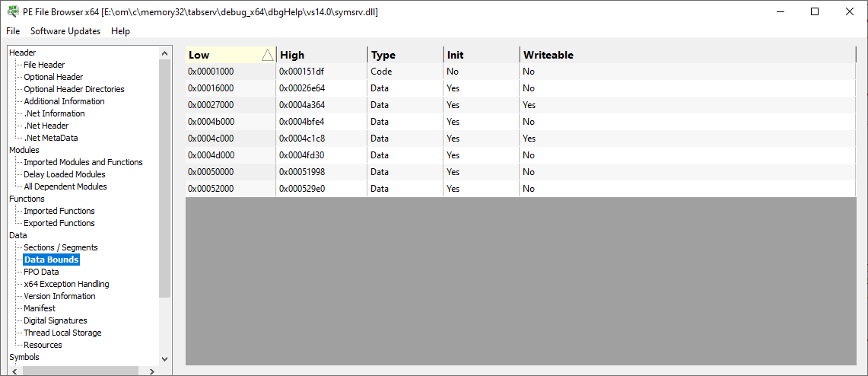
Task: Select Sections / Segments tree item
Action: tap(61, 247)
